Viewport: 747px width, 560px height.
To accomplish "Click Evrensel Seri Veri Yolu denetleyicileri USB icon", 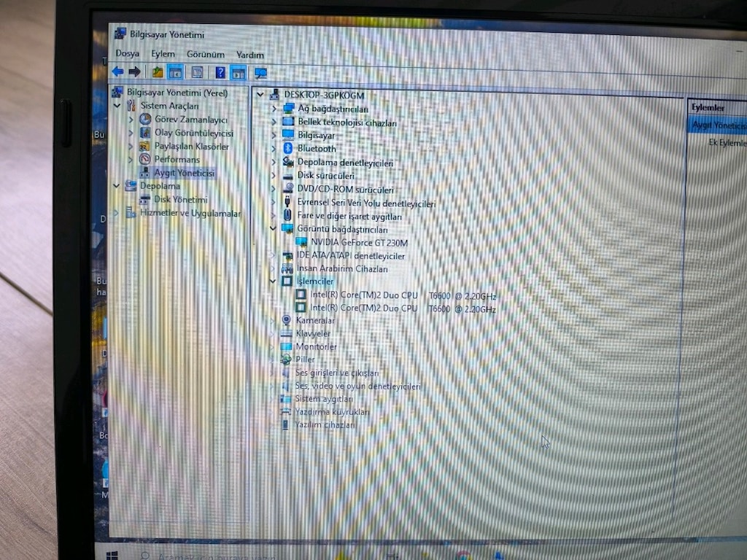I will coord(287,203).
